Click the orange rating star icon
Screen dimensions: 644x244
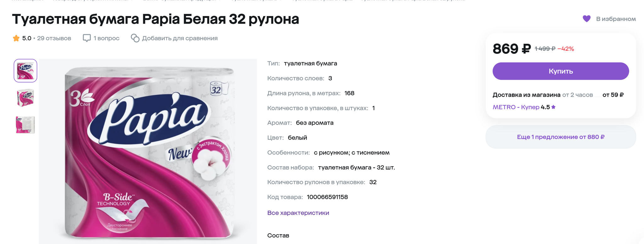pos(16,38)
